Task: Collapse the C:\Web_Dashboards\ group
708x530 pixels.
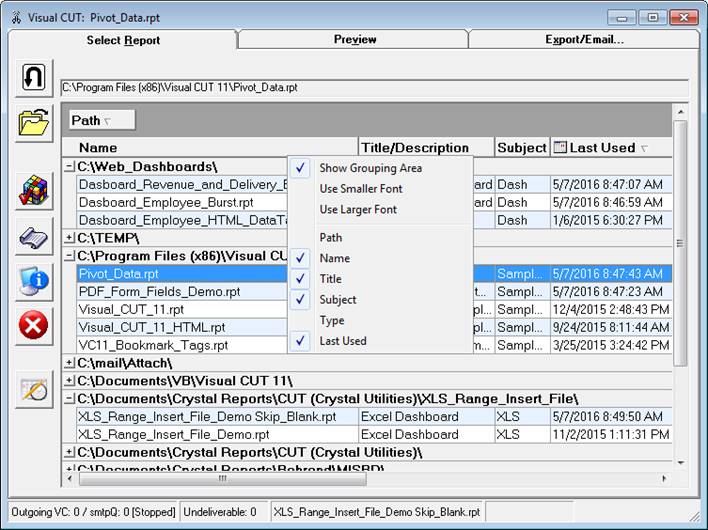Action: click(69, 167)
